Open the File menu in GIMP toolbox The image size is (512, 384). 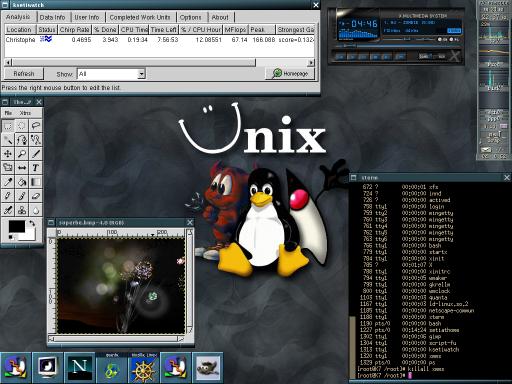tap(8, 113)
